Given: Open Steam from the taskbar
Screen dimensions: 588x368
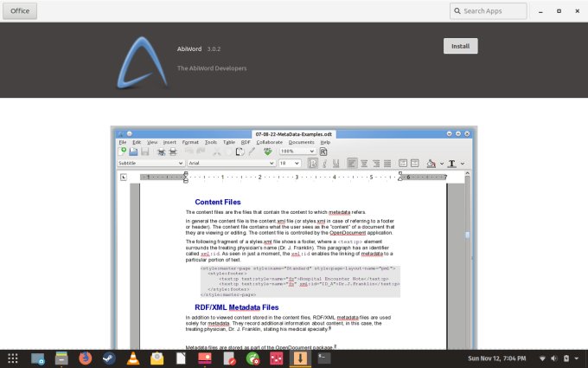Looking at the screenshot, I should pyautogui.click(x=109, y=358).
